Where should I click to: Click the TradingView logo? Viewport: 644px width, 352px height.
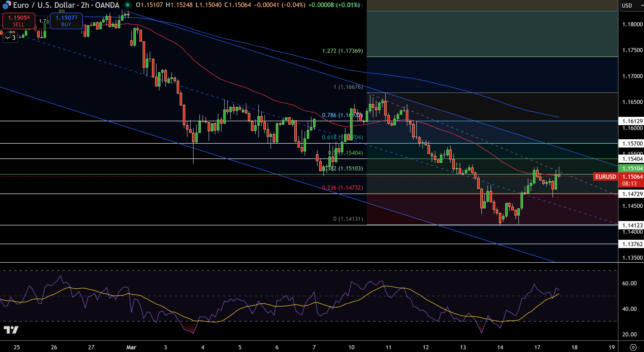11,330
